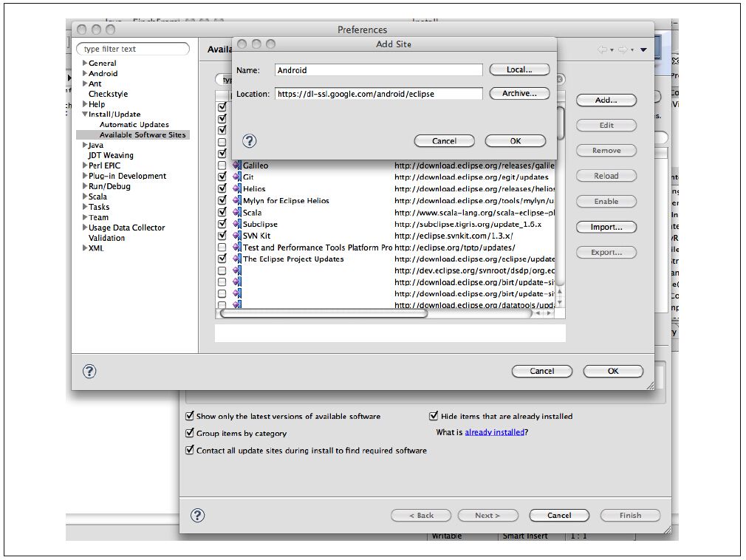Click into the Location URL field

pyautogui.click(x=379, y=94)
